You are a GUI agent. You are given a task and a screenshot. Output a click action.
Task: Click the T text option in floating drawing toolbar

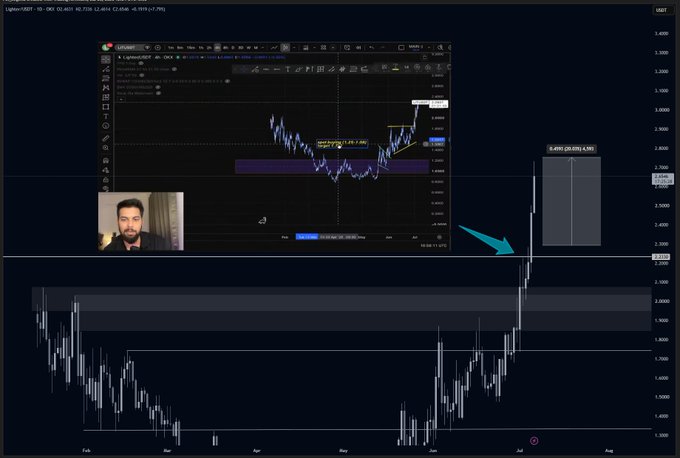click(x=288, y=69)
